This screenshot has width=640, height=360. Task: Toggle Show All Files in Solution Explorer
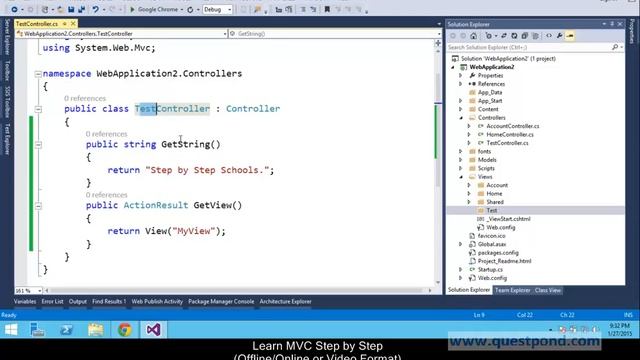536,36
